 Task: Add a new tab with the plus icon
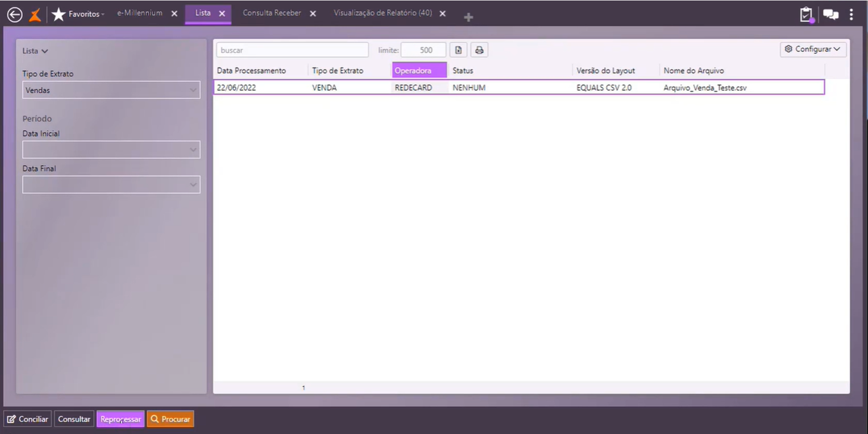468,17
